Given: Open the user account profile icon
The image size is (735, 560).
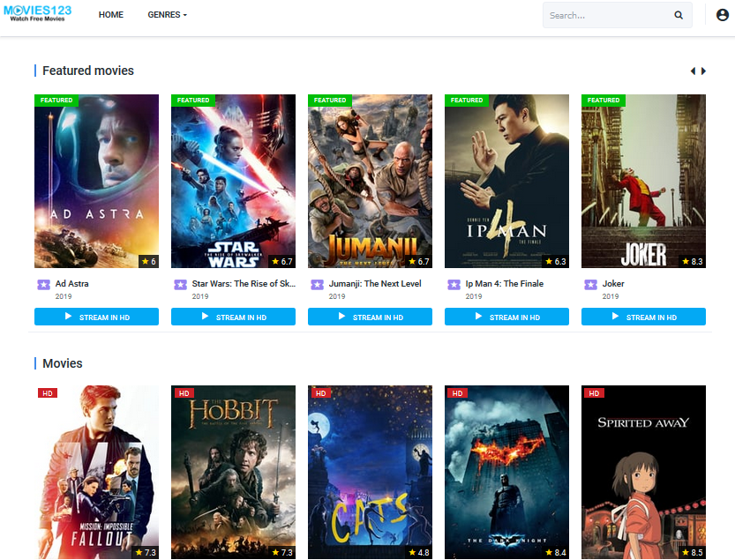Looking at the screenshot, I should (x=723, y=15).
